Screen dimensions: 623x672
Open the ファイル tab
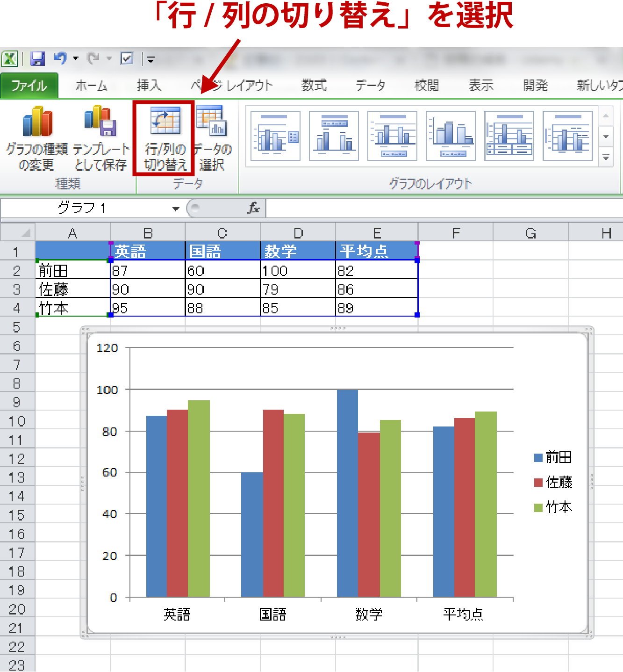pos(29,86)
